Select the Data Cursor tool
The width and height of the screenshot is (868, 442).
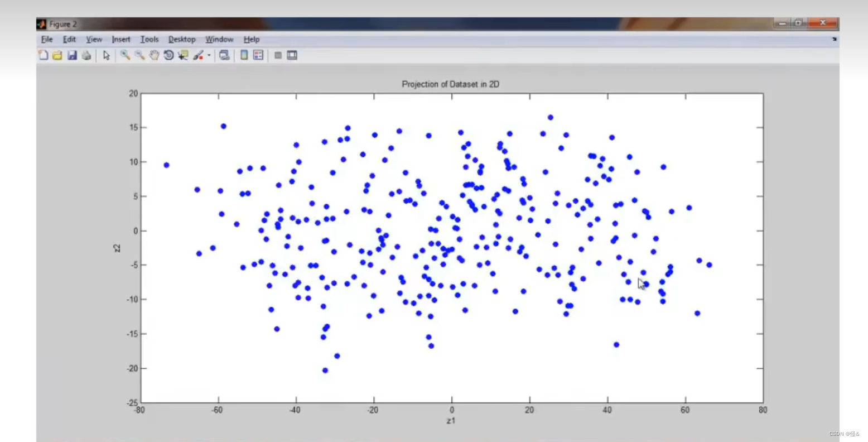click(x=183, y=55)
